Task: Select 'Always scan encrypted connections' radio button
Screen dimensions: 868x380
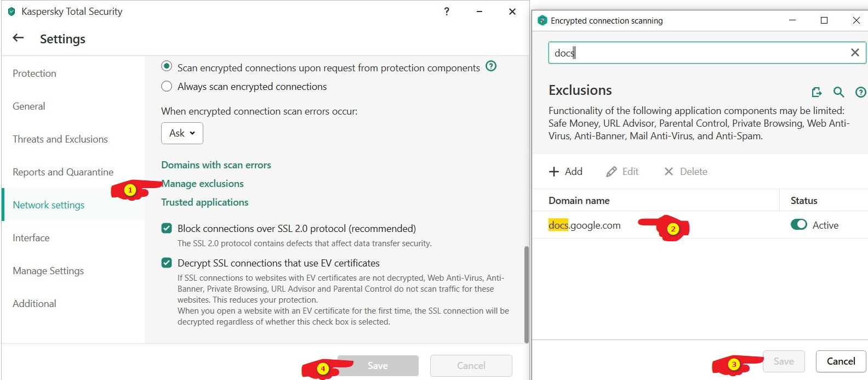Action: [167, 87]
